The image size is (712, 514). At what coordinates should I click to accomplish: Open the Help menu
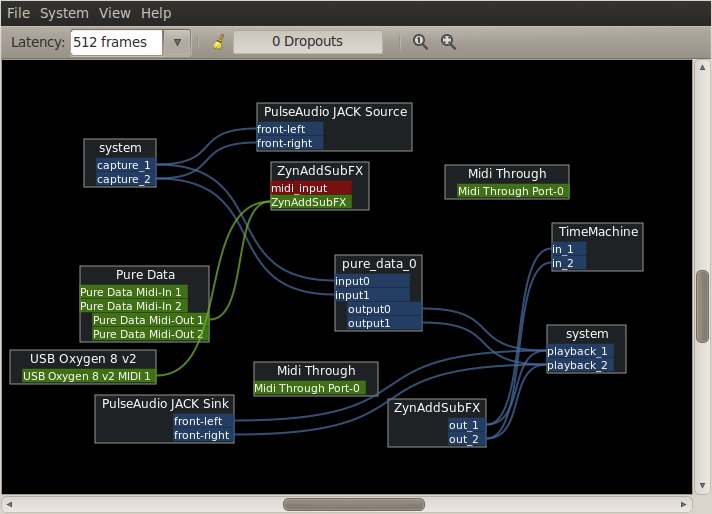(x=156, y=13)
